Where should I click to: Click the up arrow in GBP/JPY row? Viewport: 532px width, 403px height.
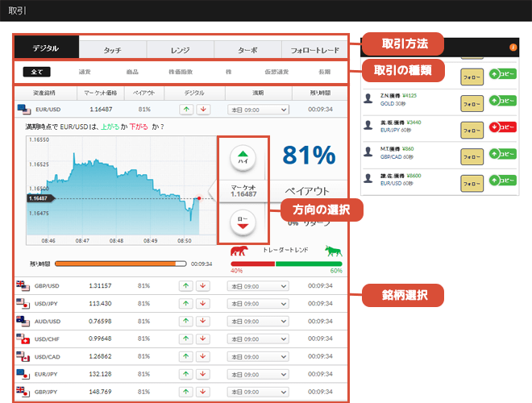(186, 392)
